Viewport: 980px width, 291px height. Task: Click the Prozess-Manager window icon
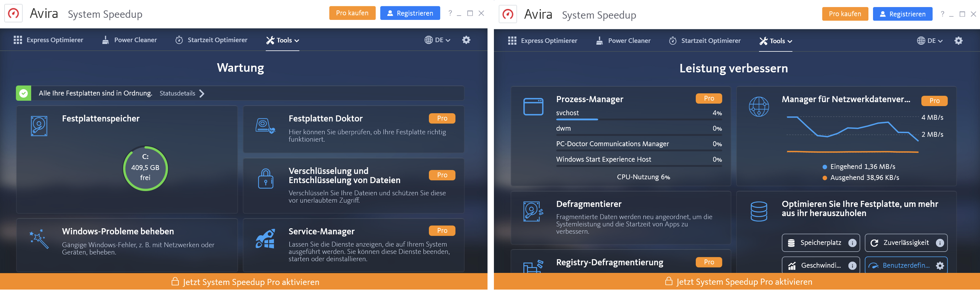(533, 106)
